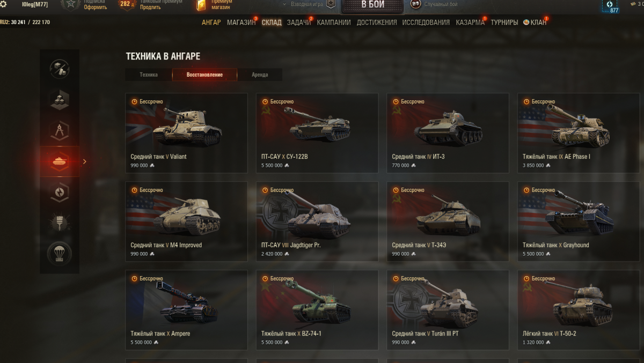Open the ИССЛЕДОВАНИЯ menu item
This screenshot has width=644, height=363.
click(x=426, y=23)
